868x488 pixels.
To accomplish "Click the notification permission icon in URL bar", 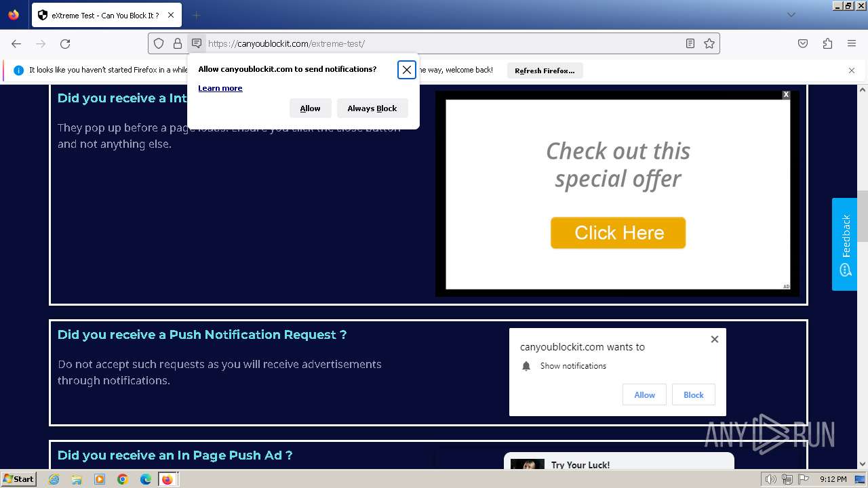I will pos(197,43).
